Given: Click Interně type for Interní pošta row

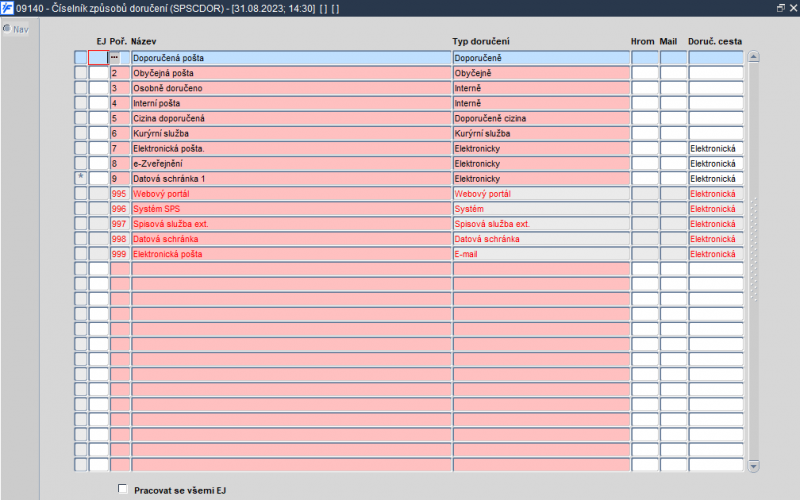Looking at the screenshot, I should [x=541, y=103].
